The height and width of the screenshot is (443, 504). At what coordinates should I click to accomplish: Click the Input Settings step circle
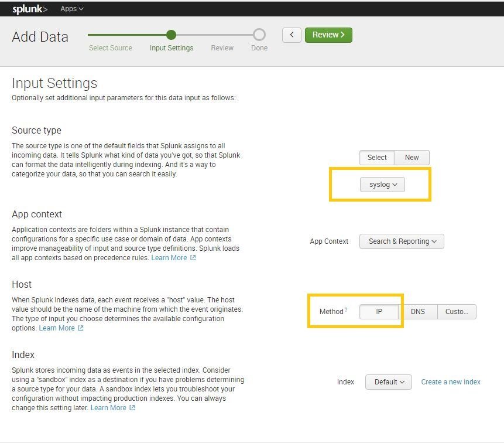(171, 35)
